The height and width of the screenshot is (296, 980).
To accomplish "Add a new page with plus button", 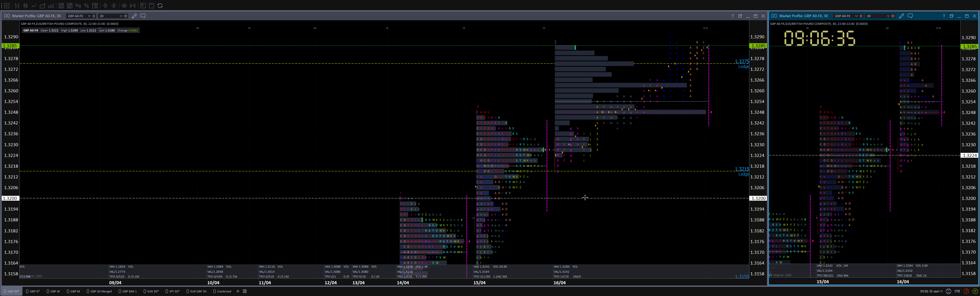I will [x=238, y=291].
